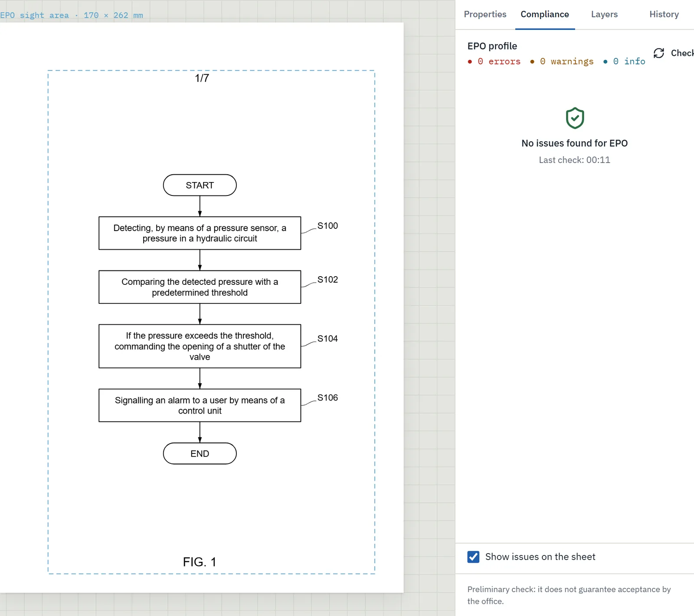Click the 1/7 sheet number
Viewport: 694px width, 616px height.
coord(202,78)
